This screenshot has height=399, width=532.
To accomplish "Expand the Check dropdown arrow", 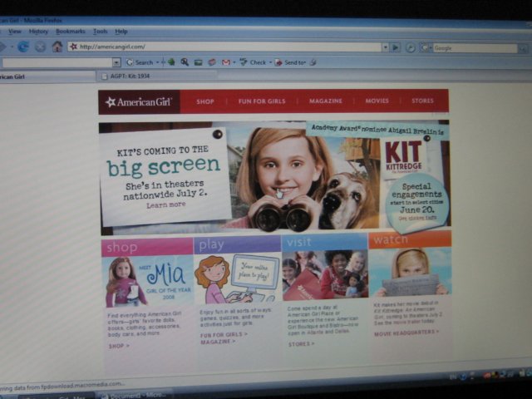I will pyautogui.click(x=270, y=62).
